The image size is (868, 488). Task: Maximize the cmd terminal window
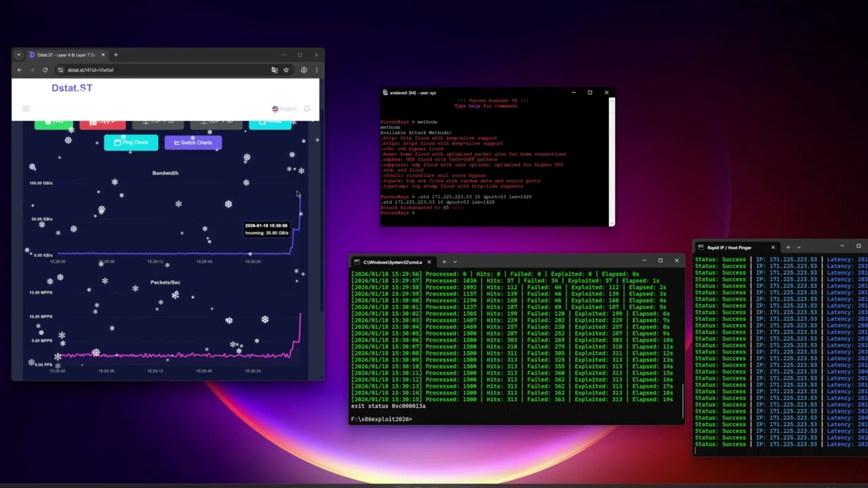[x=660, y=260]
